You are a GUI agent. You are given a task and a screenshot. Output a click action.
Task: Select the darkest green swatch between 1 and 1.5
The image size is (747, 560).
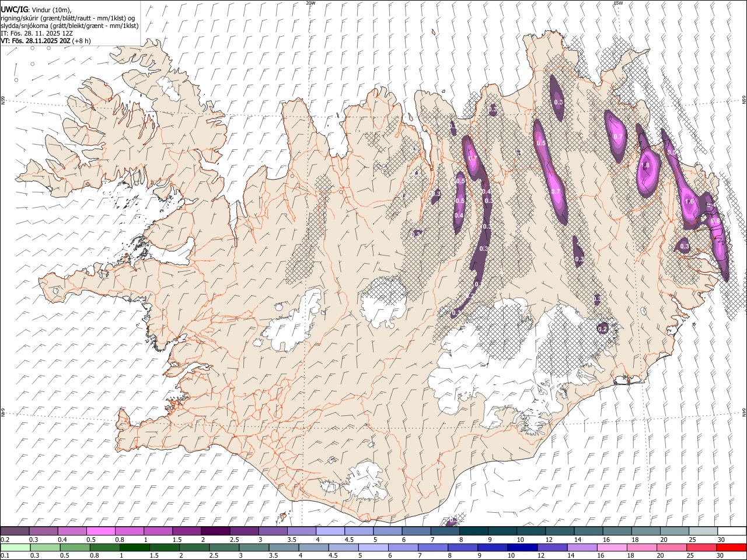pos(134,547)
